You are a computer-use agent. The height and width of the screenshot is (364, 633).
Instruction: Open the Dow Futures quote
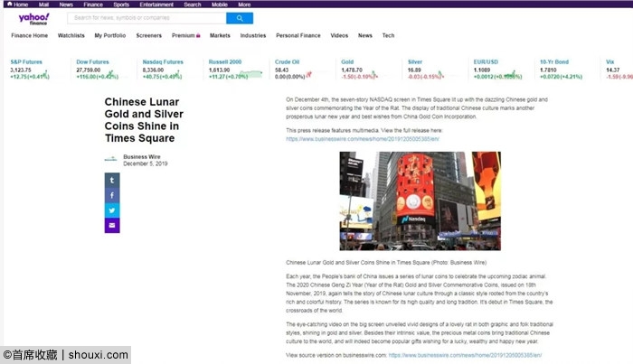92,62
